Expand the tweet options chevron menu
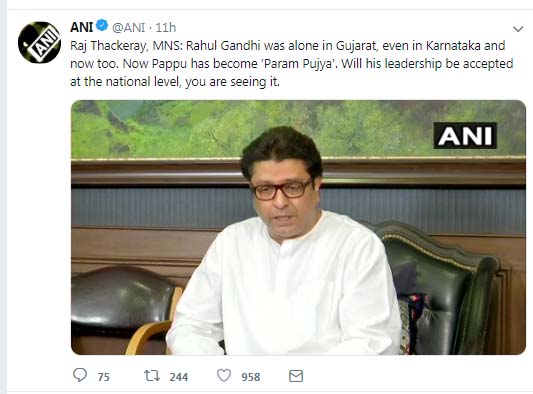The width and height of the screenshot is (533, 394). [518, 29]
